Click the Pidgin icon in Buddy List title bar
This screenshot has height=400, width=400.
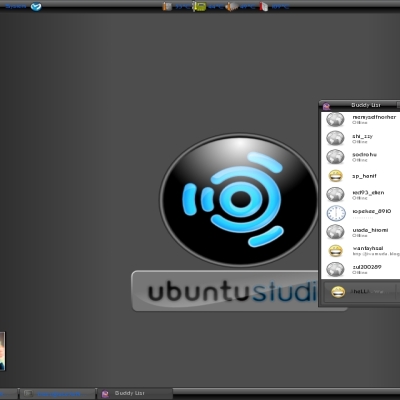click(326, 106)
